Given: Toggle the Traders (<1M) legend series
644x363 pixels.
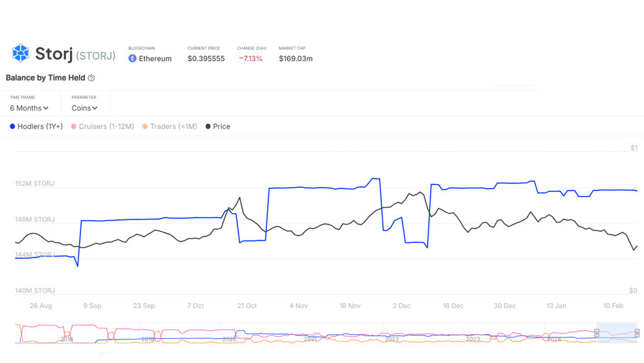Looking at the screenshot, I should tap(170, 126).
